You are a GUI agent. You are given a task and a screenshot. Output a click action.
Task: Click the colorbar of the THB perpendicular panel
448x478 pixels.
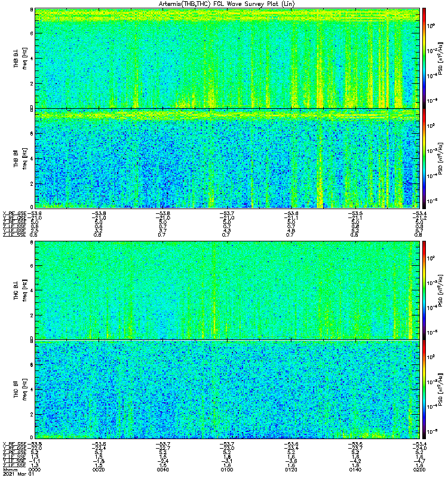tap(424, 57)
